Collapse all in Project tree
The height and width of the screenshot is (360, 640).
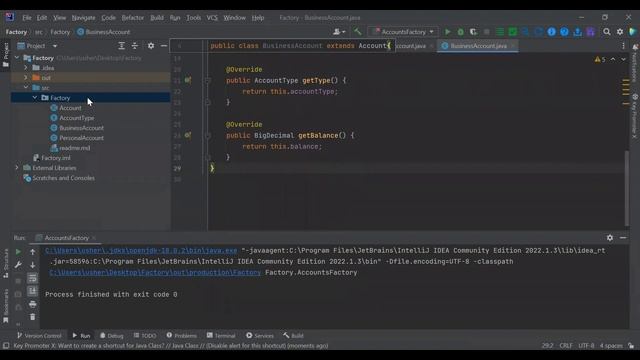click(x=135, y=46)
